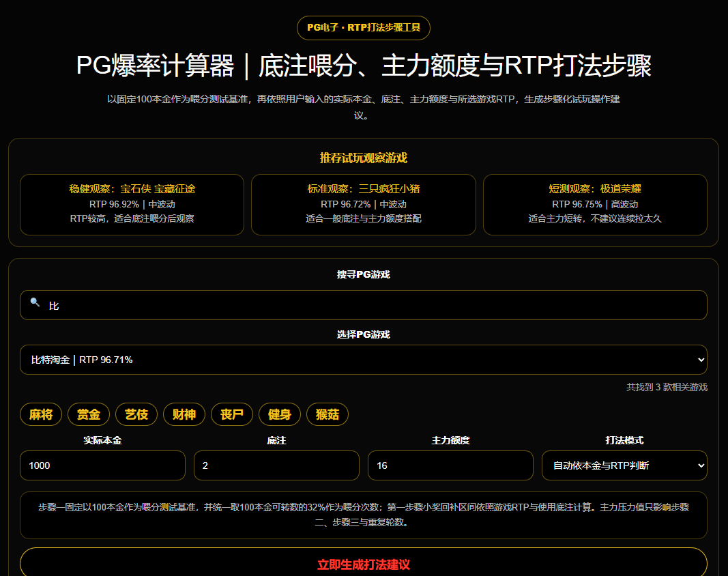The height and width of the screenshot is (576, 728).
Task: Select the 艺伎 quick filter tag
Action: (136, 414)
